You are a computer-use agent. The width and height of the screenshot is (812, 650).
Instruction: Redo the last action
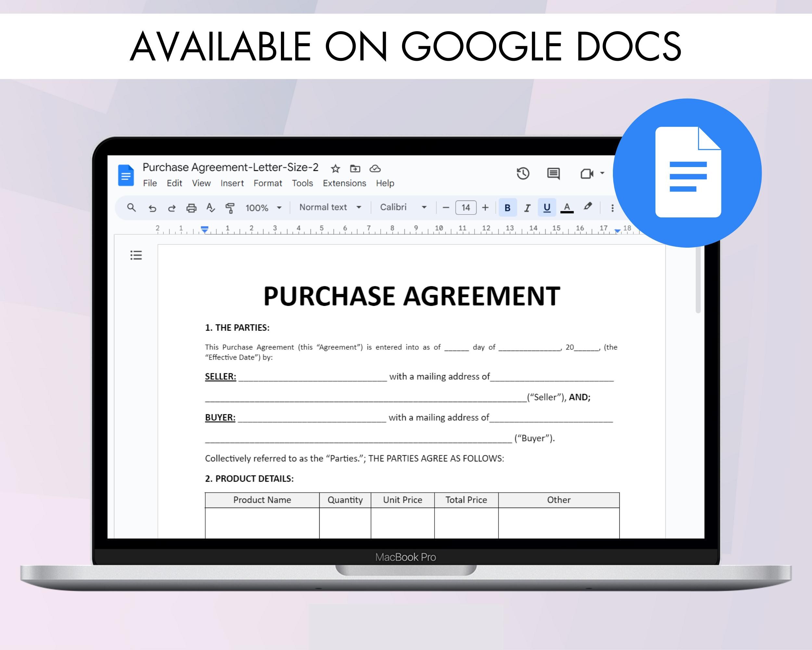click(x=172, y=208)
